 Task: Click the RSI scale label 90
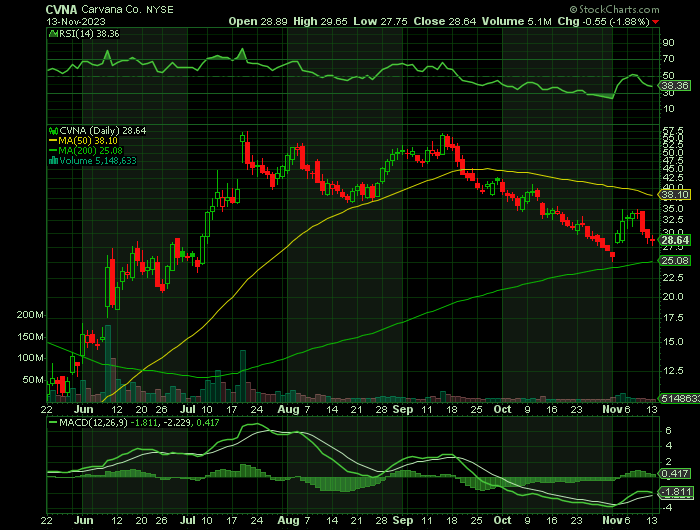(x=668, y=43)
